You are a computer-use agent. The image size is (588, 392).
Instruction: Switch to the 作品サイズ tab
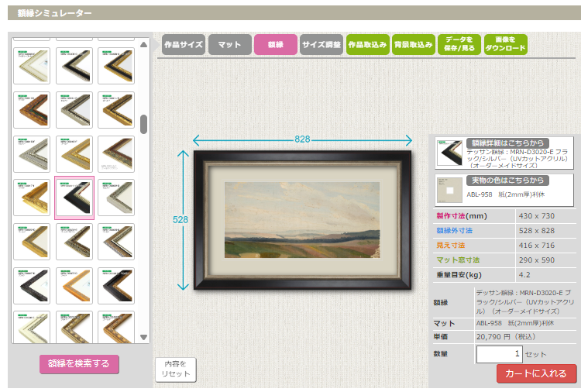click(x=184, y=45)
